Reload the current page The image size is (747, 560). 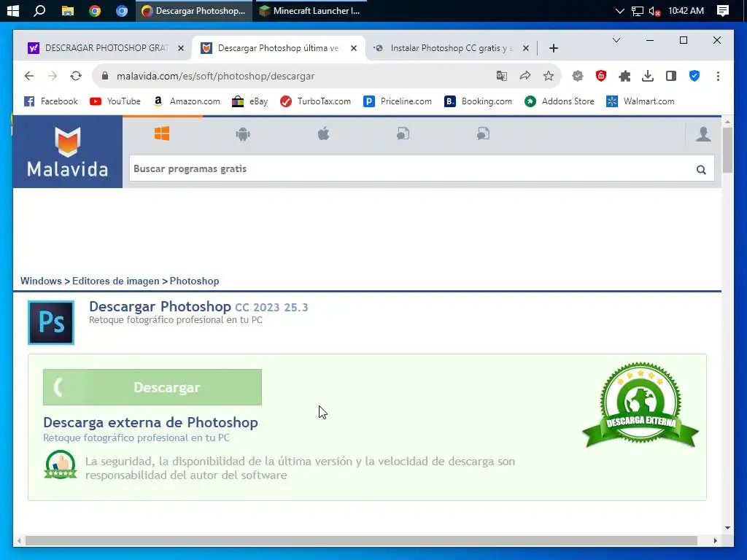coord(76,76)
